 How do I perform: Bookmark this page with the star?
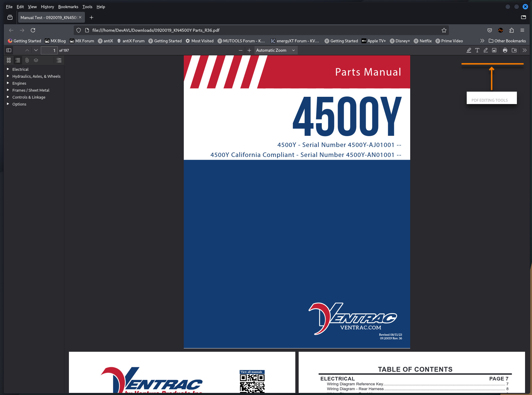coord(444,30)
